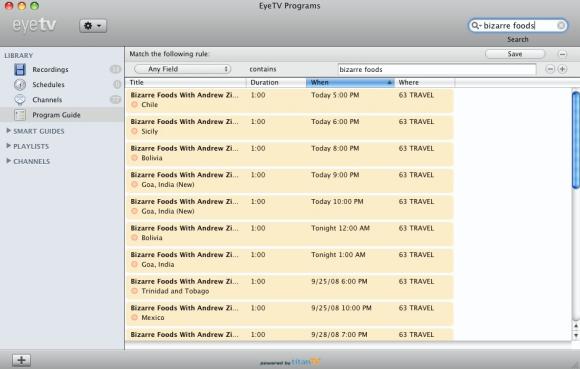
Task: Click the scrollbar down arrow
Action: [576, 335]
